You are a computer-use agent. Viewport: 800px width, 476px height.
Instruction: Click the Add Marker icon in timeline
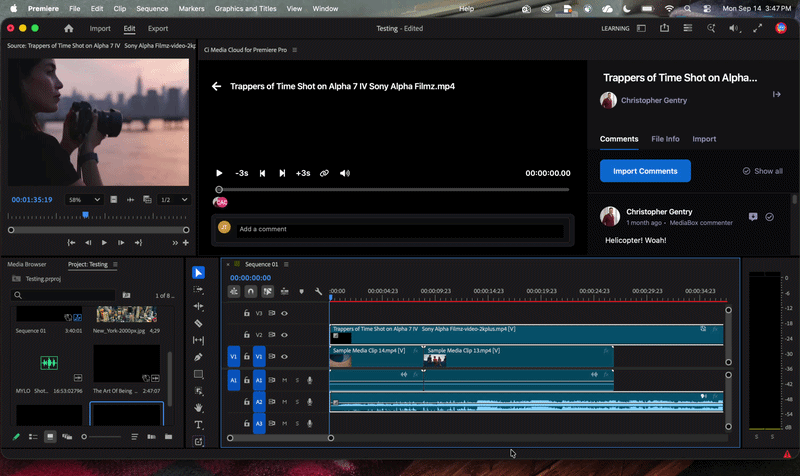[x=302, y=291]
